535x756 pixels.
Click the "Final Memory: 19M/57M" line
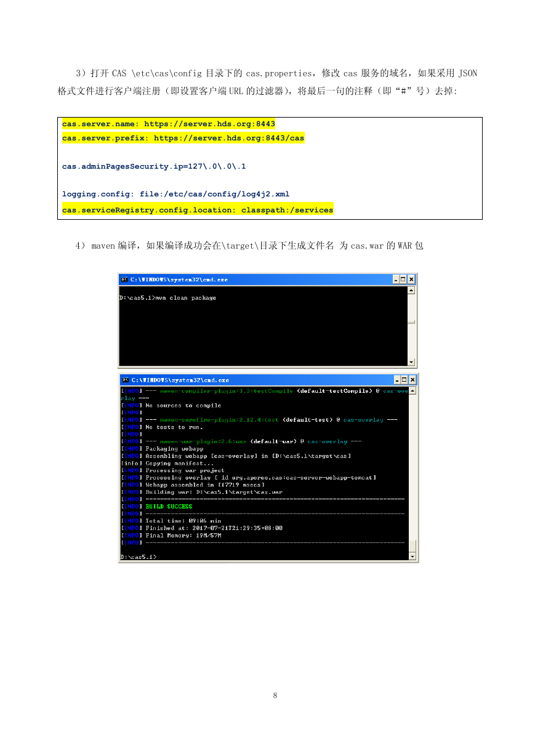click(171, 536)
